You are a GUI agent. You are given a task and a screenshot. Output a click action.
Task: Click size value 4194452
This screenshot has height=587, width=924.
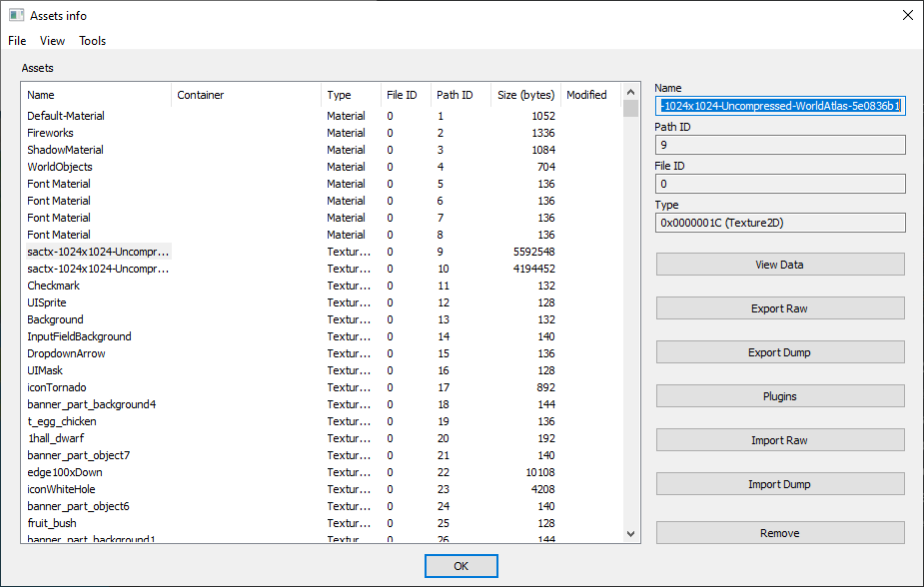(x=533, y=270)
